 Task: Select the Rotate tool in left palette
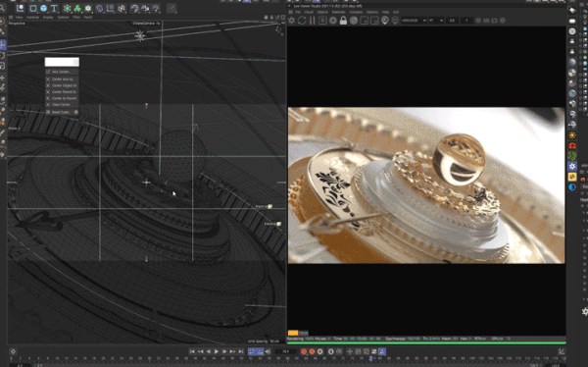pos(3,55)
